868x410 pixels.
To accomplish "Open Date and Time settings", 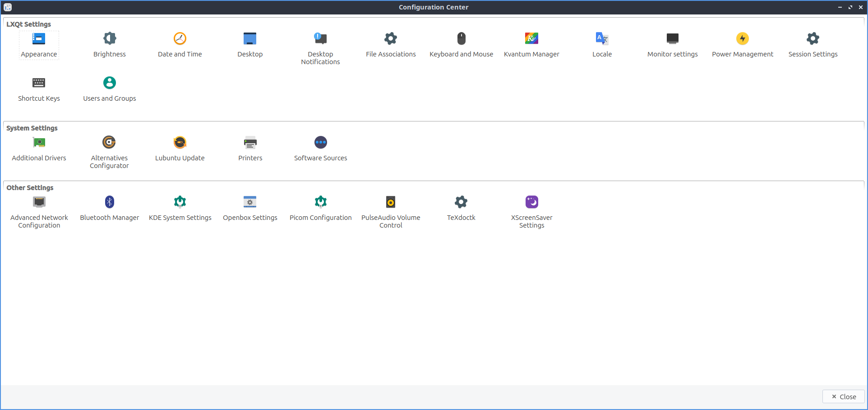I will [x=180, y=39].
